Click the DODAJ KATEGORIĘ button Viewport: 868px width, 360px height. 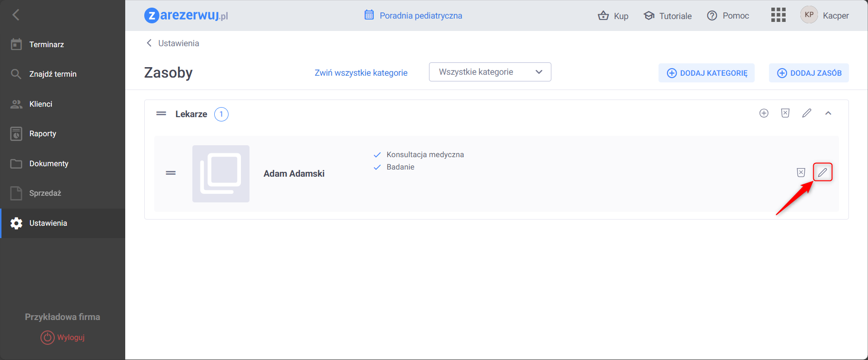point(707,73)
